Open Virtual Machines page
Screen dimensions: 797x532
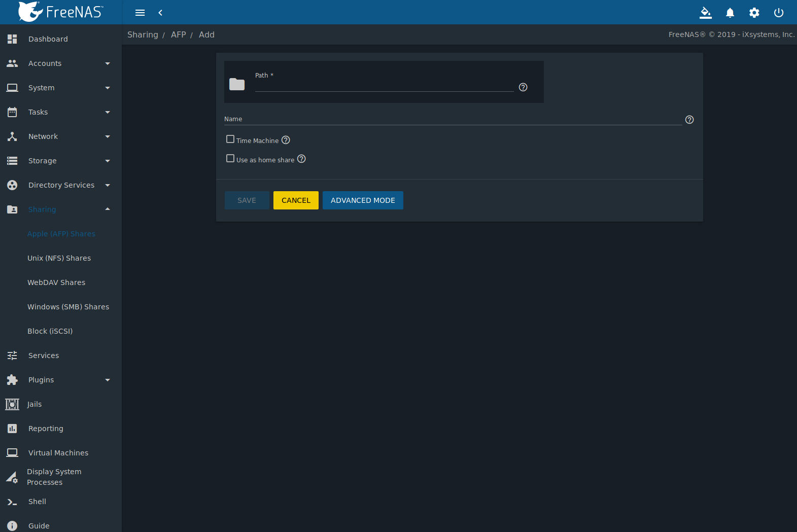click(58, 453)
